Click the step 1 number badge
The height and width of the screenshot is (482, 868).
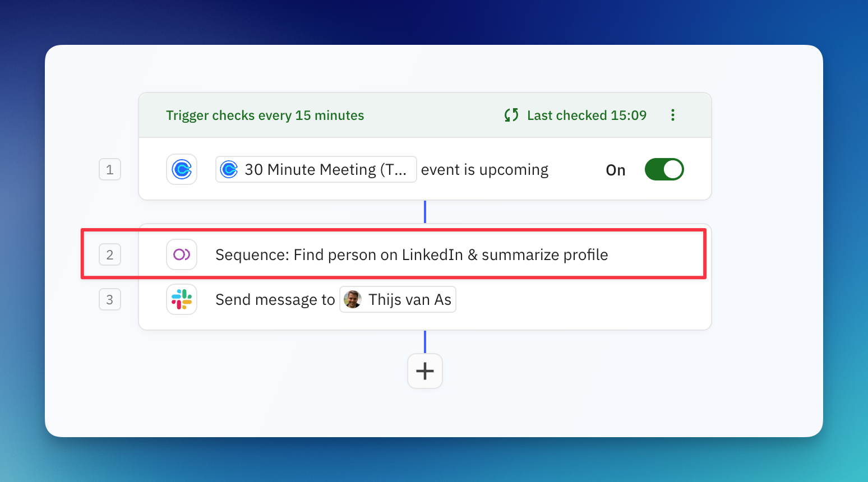coord(110,169)
